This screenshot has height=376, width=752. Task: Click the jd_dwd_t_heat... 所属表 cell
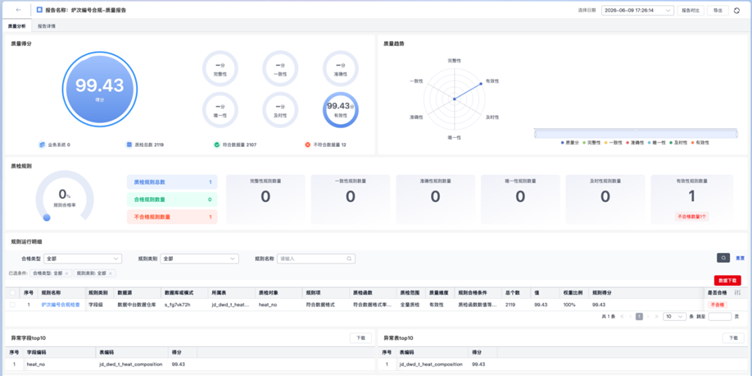tap(230, 305)
